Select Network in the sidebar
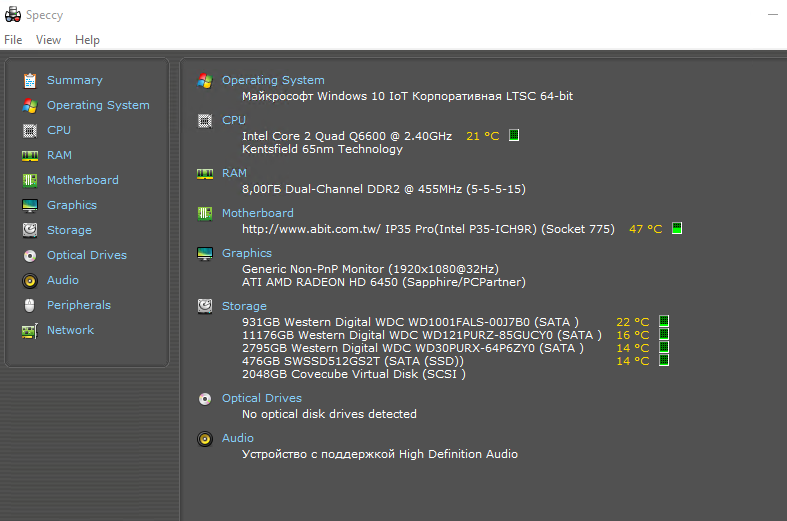 70,330
